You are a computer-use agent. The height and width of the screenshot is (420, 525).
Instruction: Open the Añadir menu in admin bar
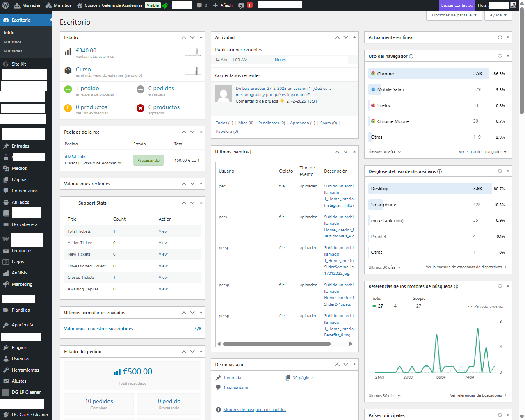[223, 5]
